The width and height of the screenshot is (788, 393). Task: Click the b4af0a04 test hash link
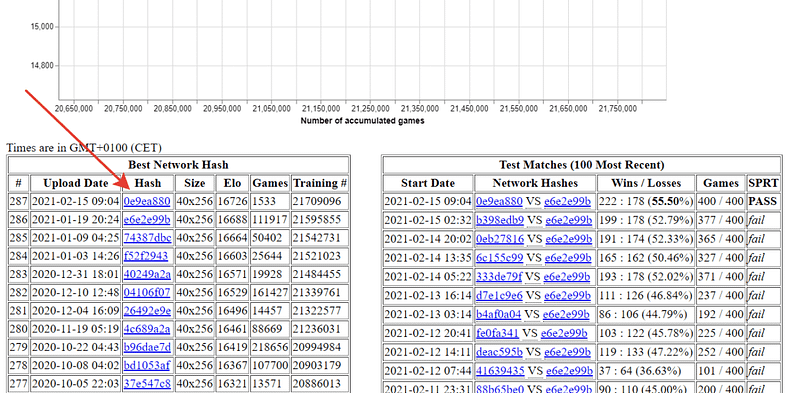(x=499, y=315)
